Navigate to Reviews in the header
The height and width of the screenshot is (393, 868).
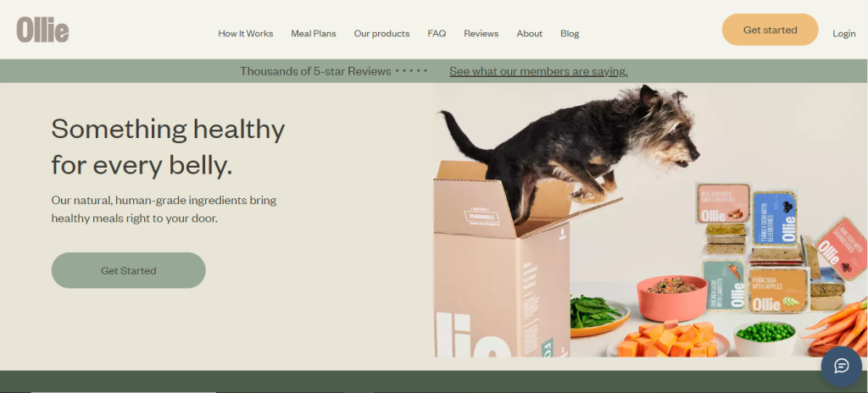481,33
